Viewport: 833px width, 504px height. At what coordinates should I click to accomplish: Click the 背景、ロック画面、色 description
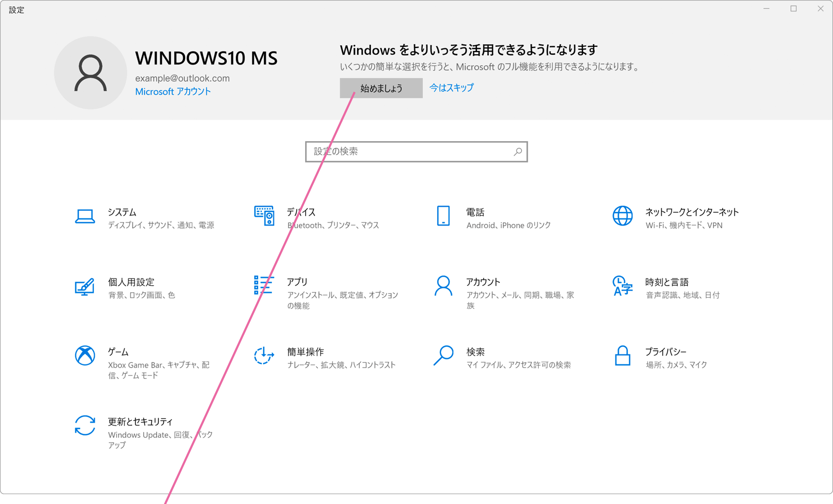pos(142,295)
